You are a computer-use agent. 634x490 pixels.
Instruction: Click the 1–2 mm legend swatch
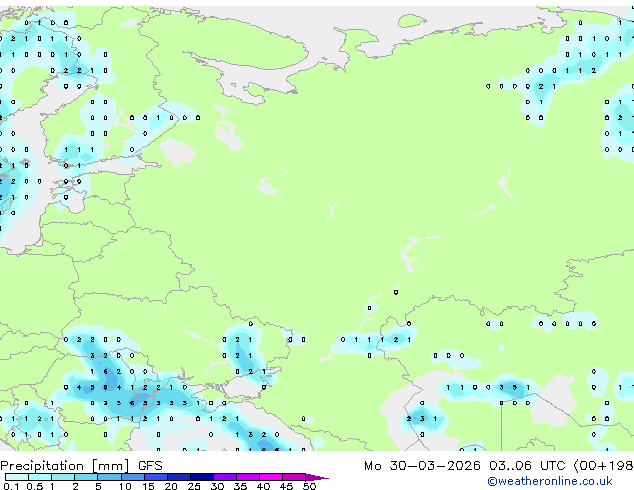pyautogui.click(x=63, y=477)
